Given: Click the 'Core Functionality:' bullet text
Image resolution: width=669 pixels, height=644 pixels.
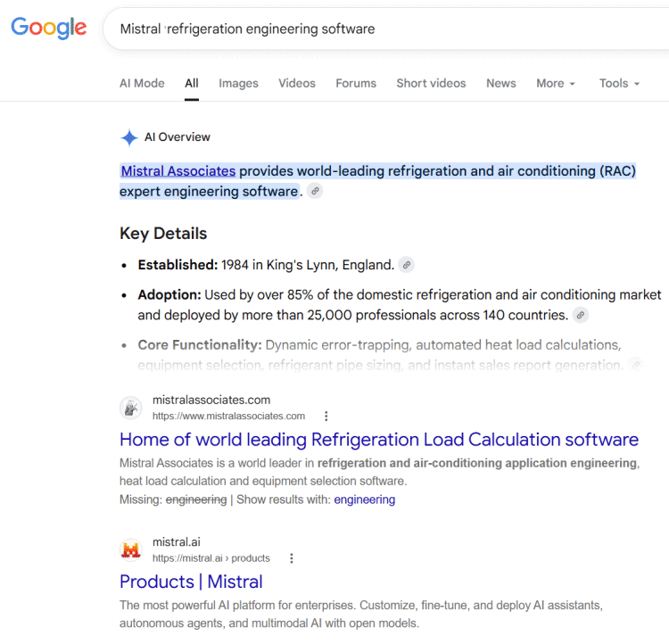Looking at the screenshot, I should tap(380, 355).
